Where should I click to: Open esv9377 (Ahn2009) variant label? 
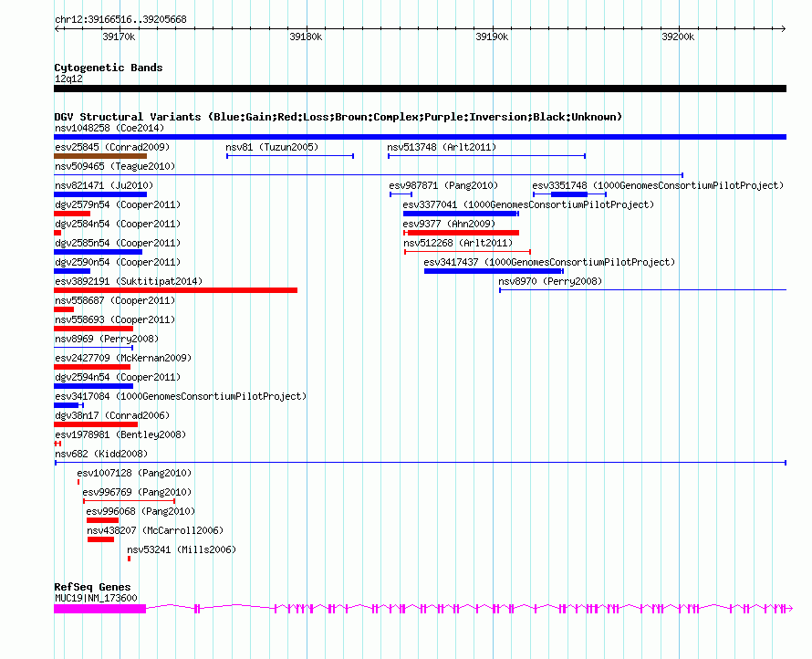[449, 224]
